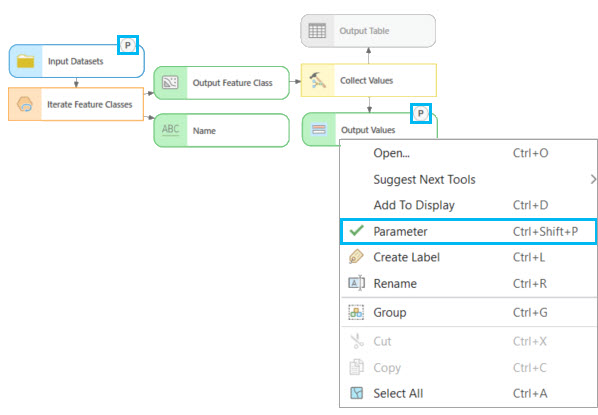Click the feature class icon in Output Feature Class

(170, 82)
